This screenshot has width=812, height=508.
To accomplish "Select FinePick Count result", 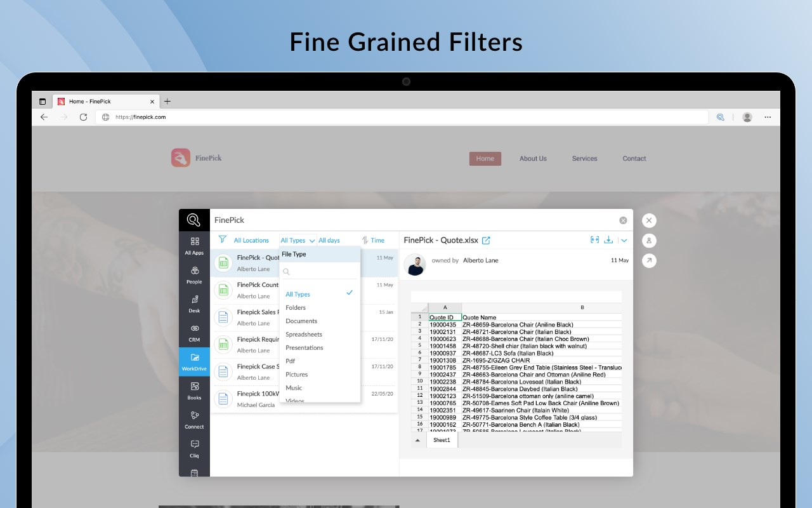I will click(304, 291).
